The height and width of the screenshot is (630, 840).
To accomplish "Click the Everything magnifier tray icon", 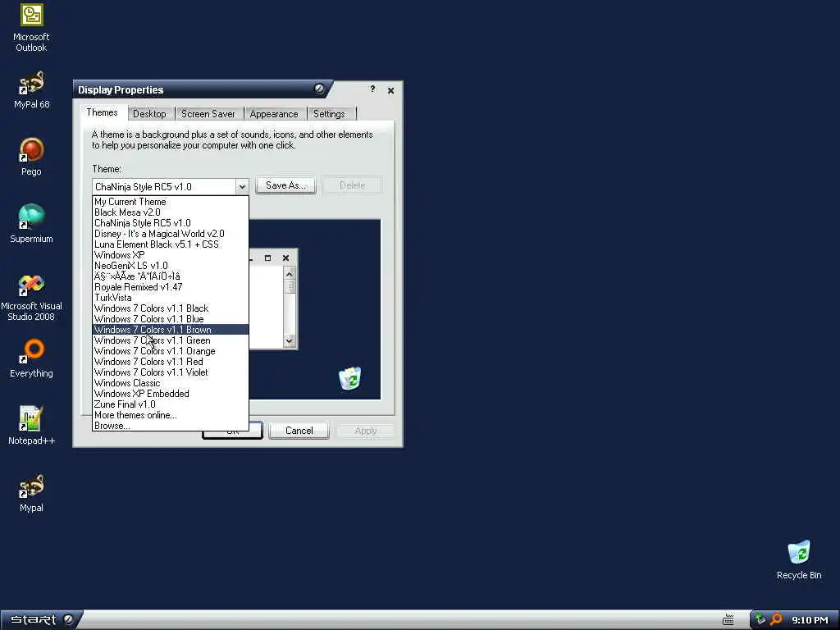I will tap(776, 620).
